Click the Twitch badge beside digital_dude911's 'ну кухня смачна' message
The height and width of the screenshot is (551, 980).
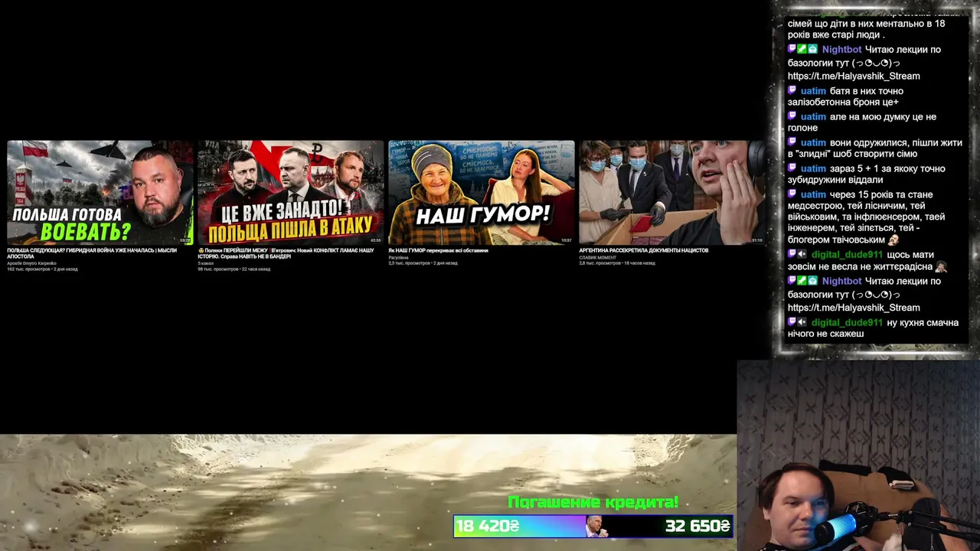point(792,323)
